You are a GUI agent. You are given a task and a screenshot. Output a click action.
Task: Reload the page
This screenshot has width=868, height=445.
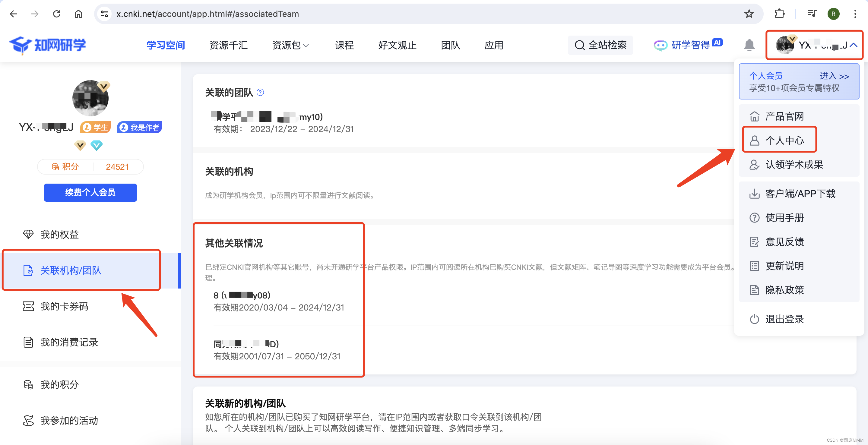click(57, 14)
